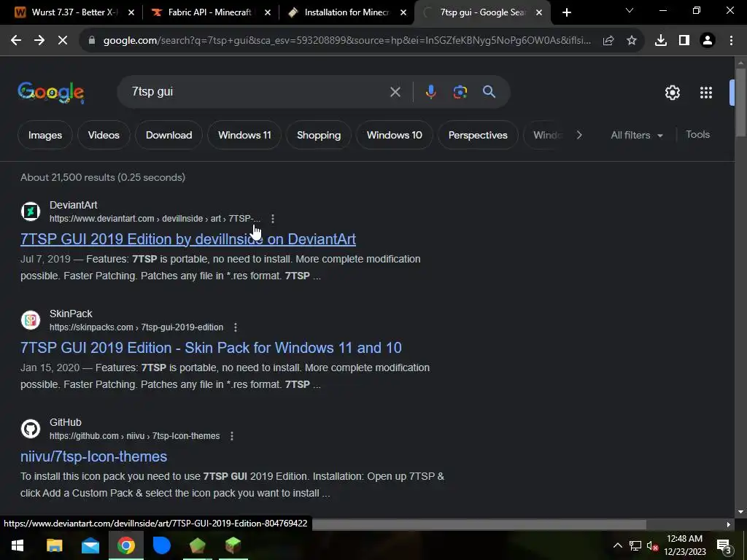The image size is (747, 560).
Task: Open the Windows Start menu
Action: pyautogui.click(x=18, y=545)
